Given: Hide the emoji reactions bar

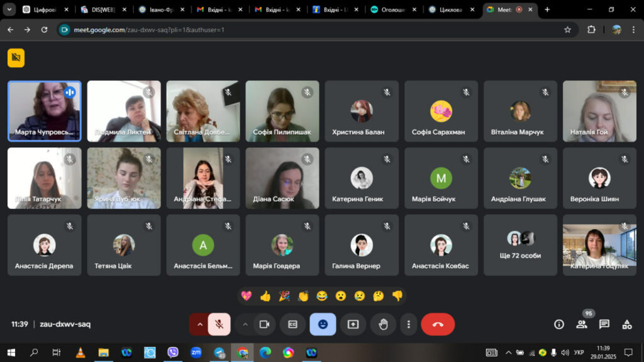Looking at the screenshot, I should click(323, 324).
